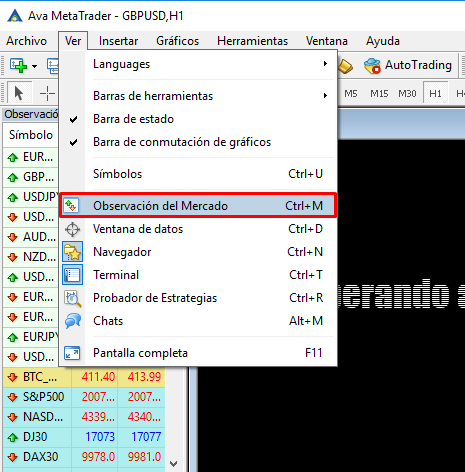Screen dimensions: 465x472
Task: Click the Ventana de datos crosshair icon
Action: (72, 229)
